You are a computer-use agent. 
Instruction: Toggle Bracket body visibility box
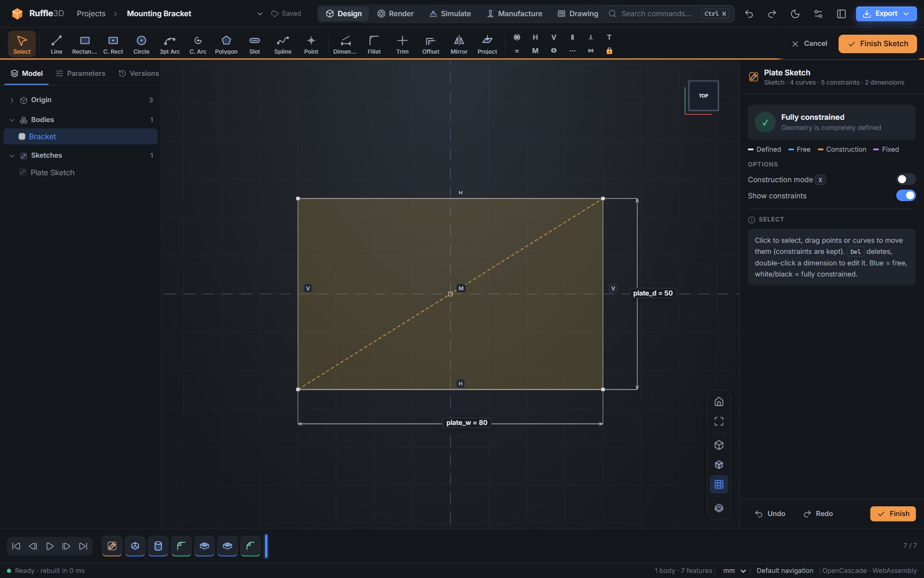(x=22, y=136)
